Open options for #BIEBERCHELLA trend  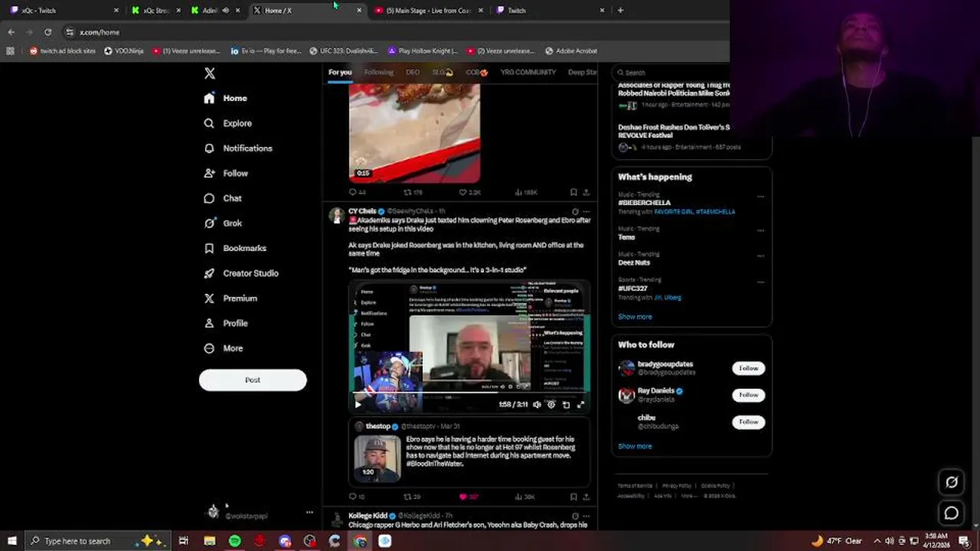(x=760, y=196)
